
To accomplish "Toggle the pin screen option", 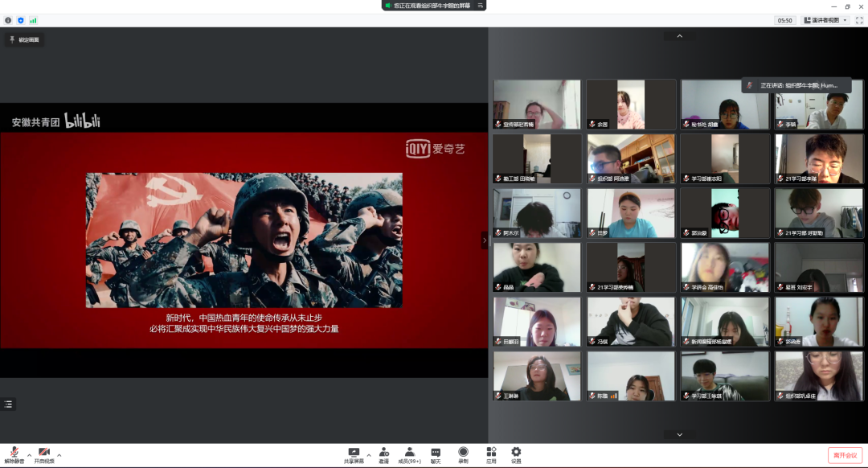I will pos(24,39).
